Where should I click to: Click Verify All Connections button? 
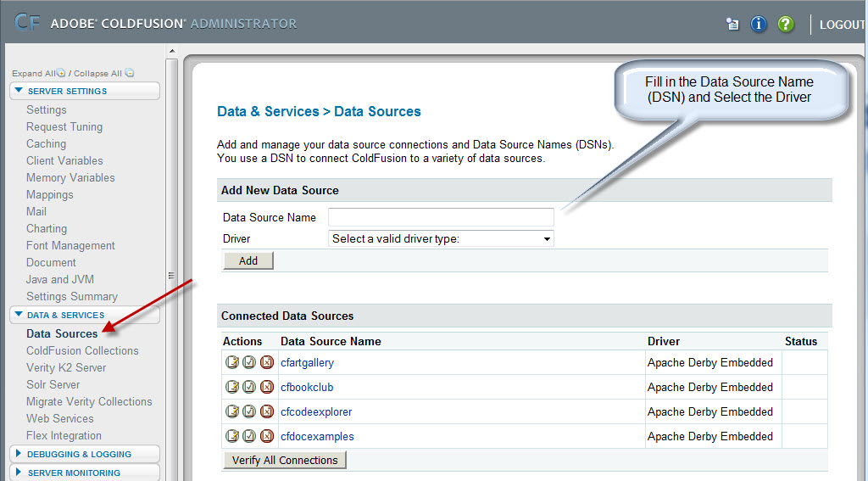pyautogui.click(x=285, y=460)
